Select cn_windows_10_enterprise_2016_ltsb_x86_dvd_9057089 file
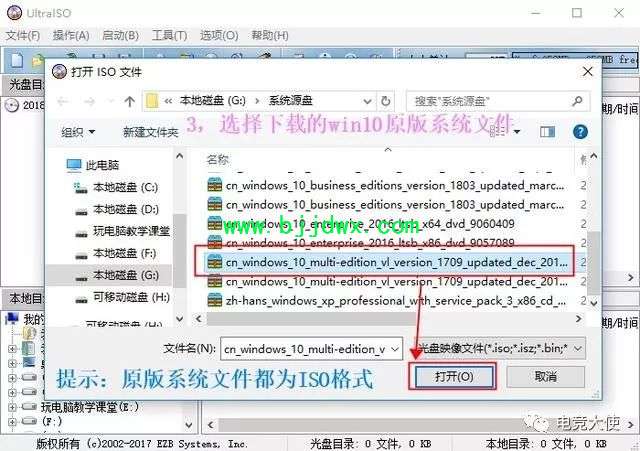 361,243
